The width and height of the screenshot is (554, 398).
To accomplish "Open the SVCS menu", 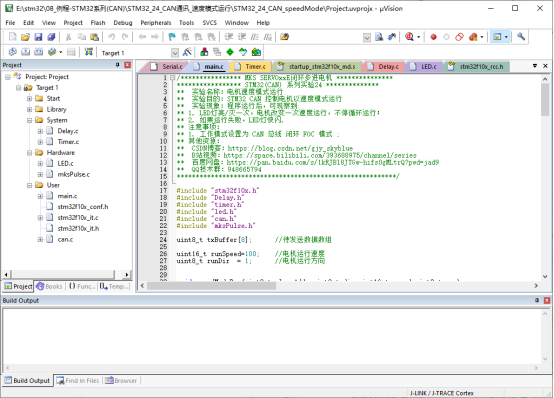I will pos(210,23).
